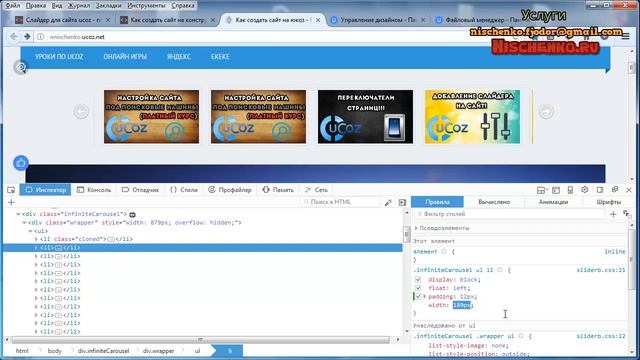Open the Журнал menu
The image size is (640, 360).
tap(78, 6)
